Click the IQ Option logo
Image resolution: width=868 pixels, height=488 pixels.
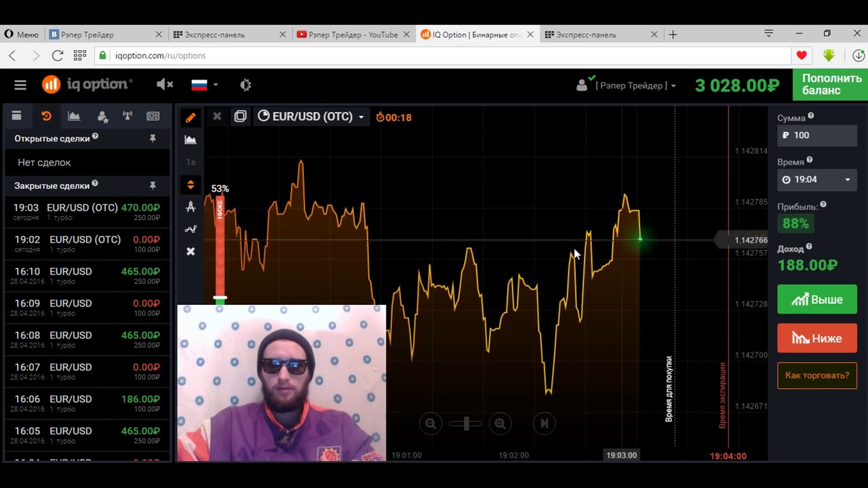87,84
